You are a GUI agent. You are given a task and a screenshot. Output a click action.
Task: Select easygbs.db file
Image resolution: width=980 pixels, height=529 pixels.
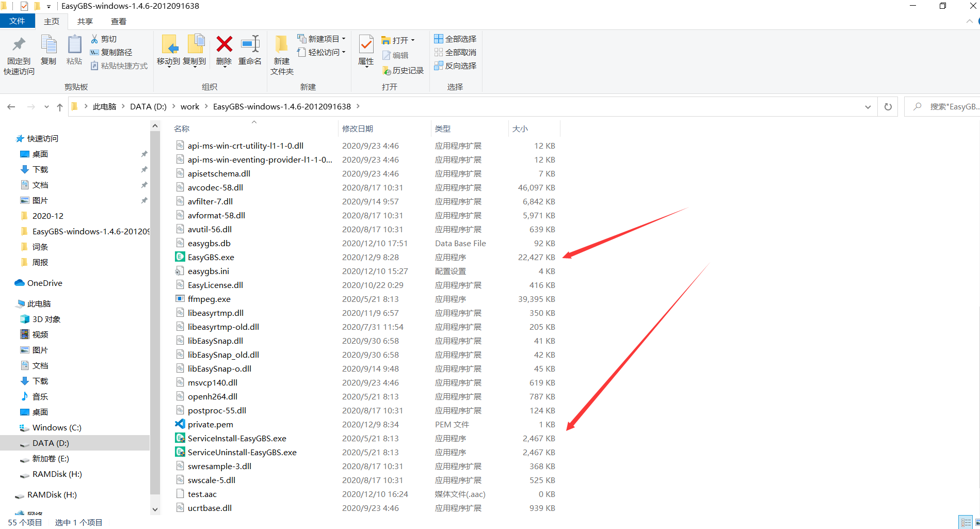click(209, 243)
